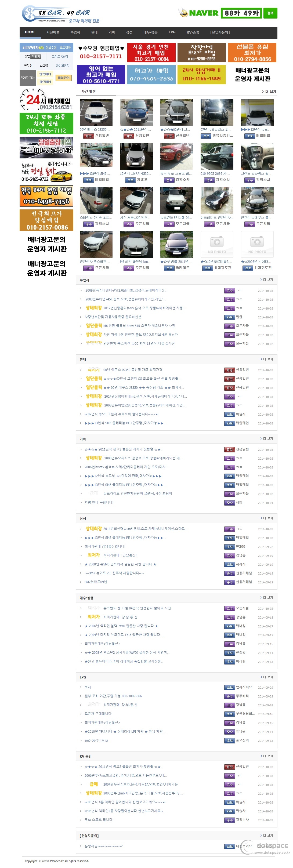Click the 고수 badge under the M6 하만 풀튜닝 photo
This screenshot has width=293, height=868.
pyautogui.click(x=129, y=268)
